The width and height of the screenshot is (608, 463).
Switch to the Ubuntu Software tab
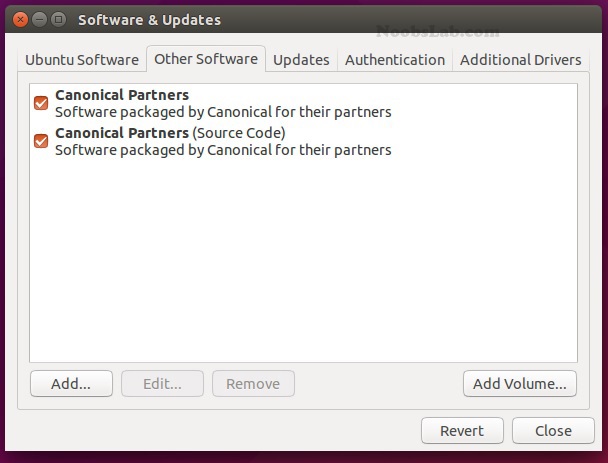coord(82,60)
